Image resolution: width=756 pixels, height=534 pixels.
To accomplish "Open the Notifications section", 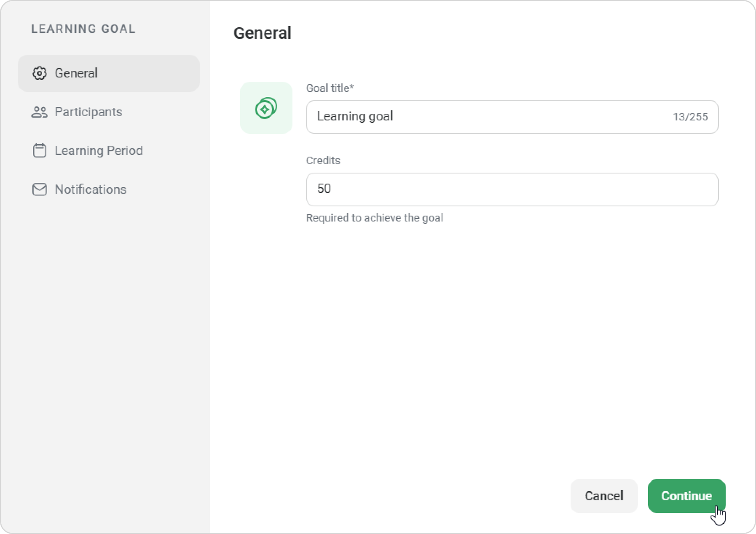I will point(90,190).
